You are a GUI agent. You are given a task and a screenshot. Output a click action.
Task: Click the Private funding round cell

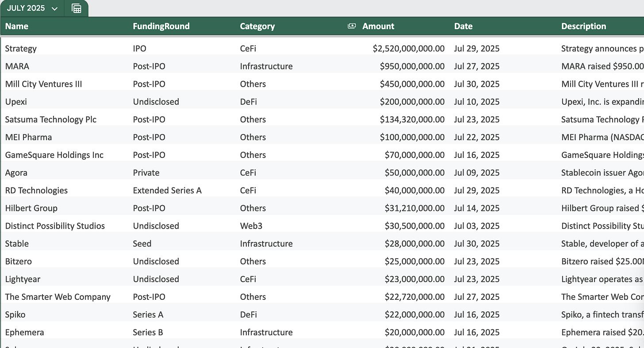pos(146,172)
